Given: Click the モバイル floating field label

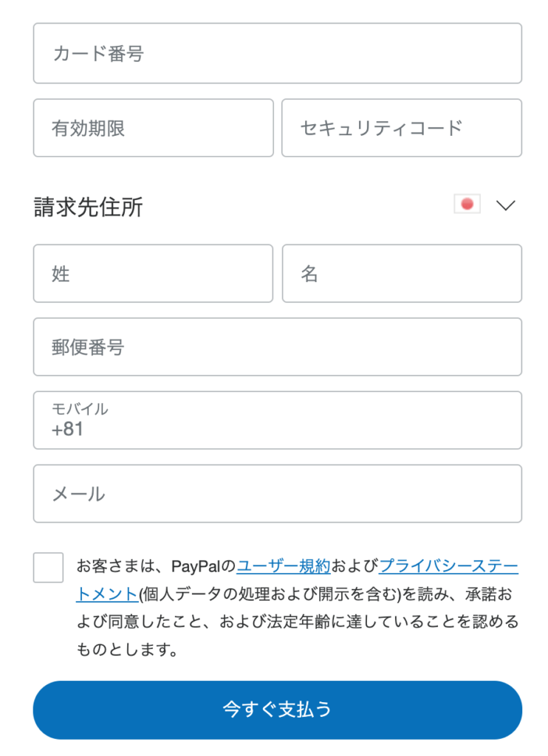Looking at the screenshot, I should 80,409.
